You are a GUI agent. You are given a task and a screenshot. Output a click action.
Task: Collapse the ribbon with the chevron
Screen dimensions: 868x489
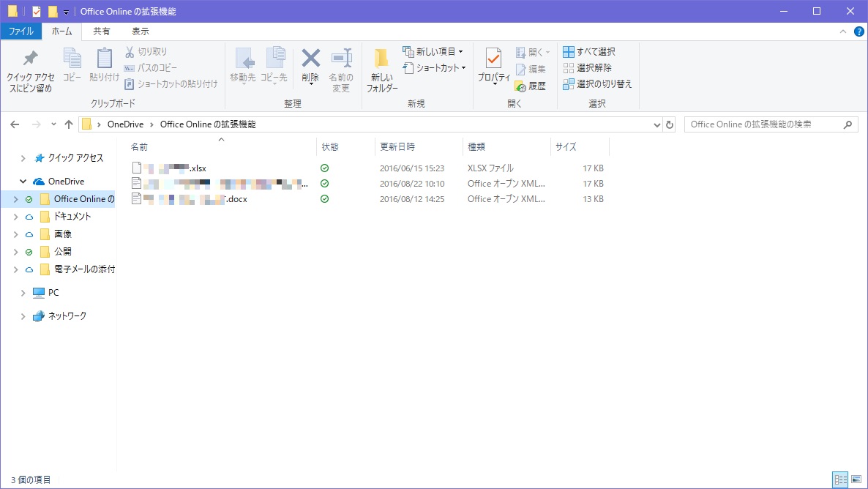tap(843, 31)
